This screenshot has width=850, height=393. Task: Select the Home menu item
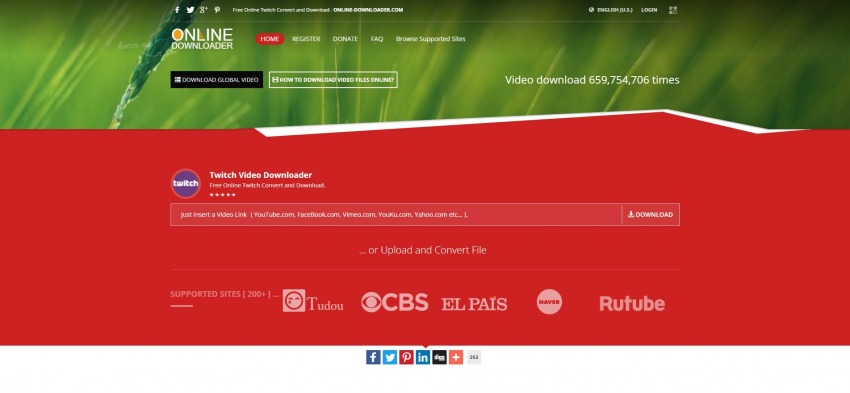click(269, 39)
